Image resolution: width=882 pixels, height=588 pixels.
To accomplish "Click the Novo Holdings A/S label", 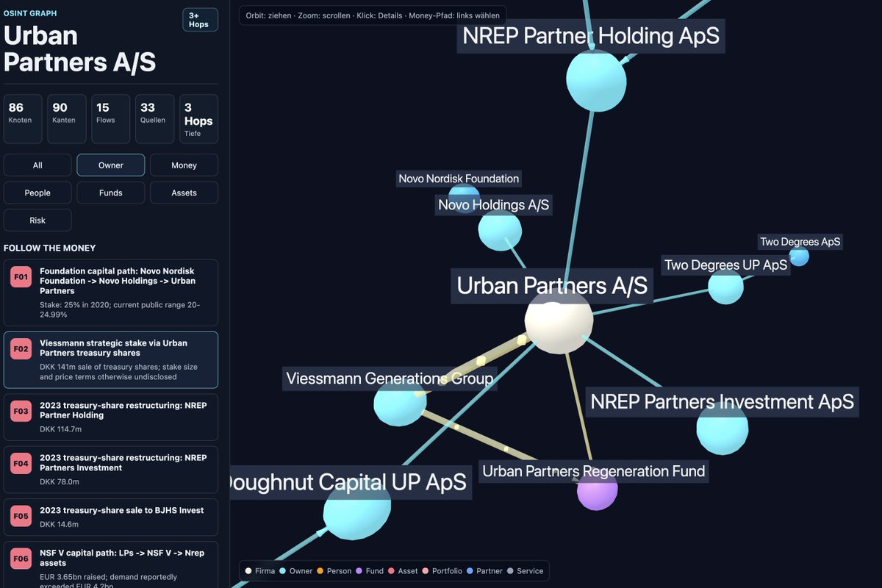I will click(x=494, y=205).
